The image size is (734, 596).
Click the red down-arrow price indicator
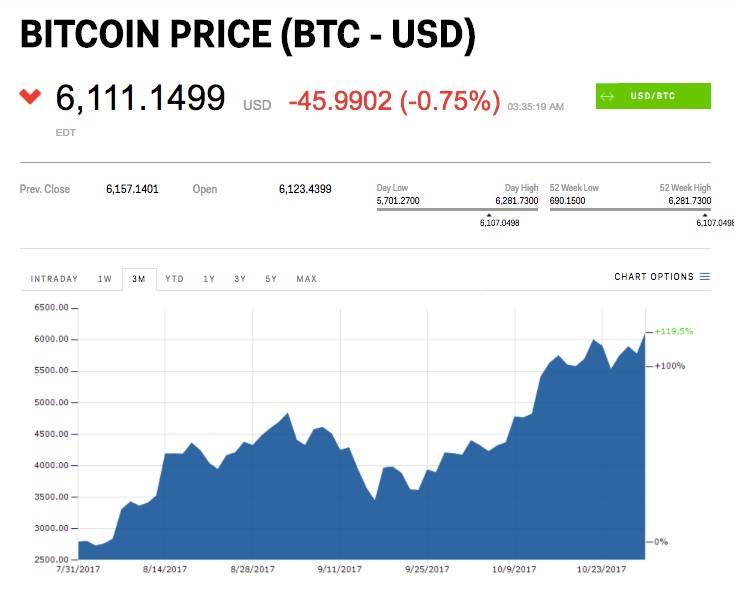(x=31, y=97)
